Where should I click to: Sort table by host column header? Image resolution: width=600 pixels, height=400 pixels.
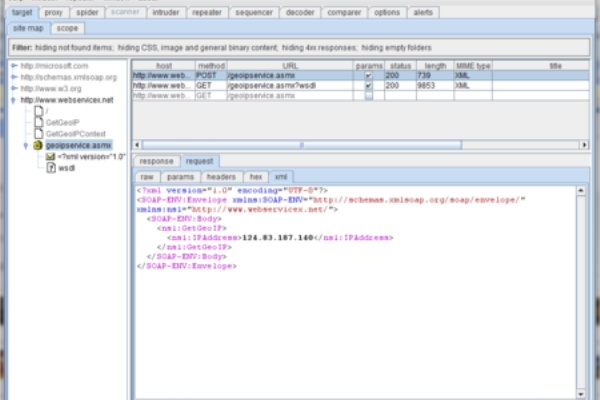tap(164, 66)
